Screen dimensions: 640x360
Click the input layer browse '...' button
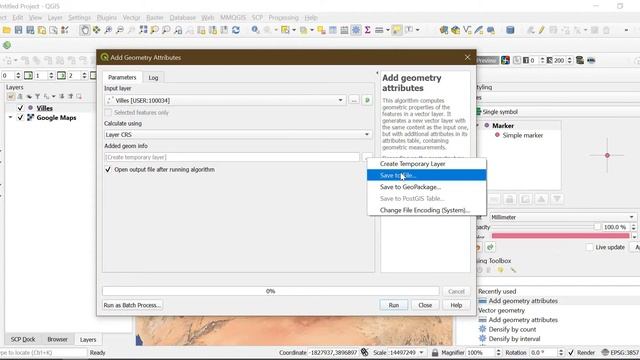354,100
